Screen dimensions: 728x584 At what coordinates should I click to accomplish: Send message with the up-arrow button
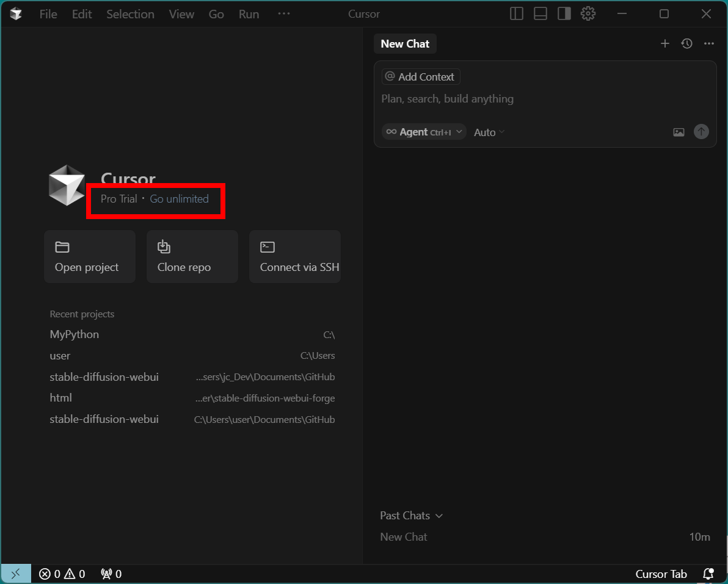click(x=701, y=132)
